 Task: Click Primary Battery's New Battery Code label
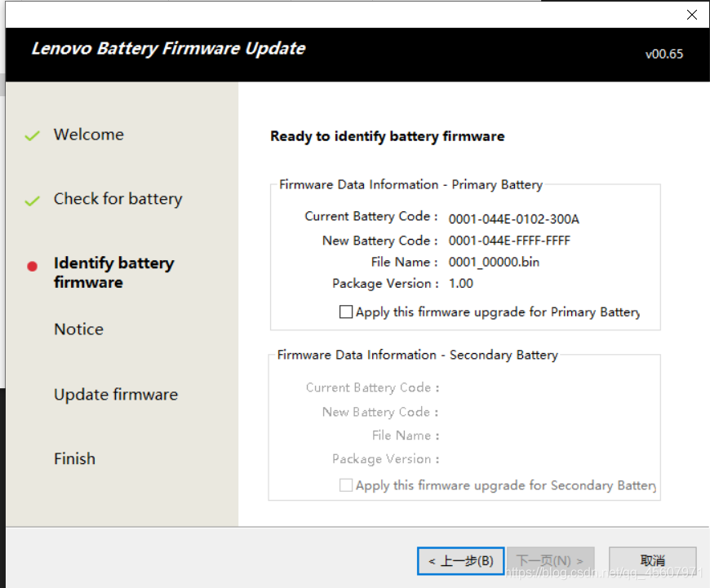tap(380, 241)
